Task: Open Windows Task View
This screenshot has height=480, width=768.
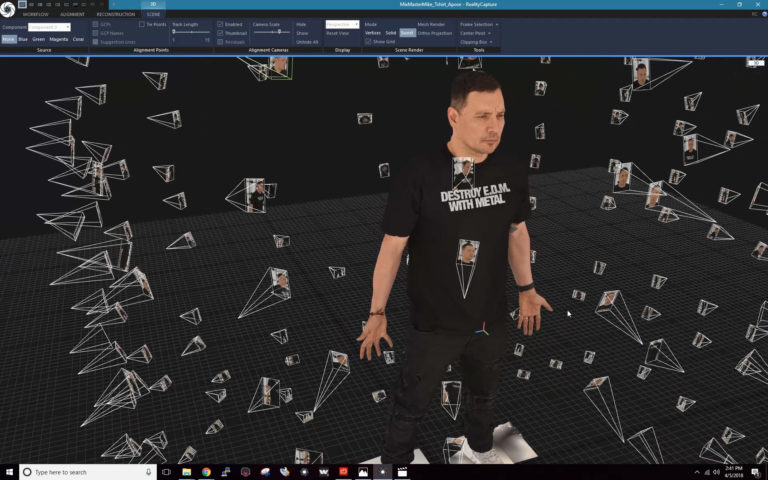Action: (x=167, y=472)
